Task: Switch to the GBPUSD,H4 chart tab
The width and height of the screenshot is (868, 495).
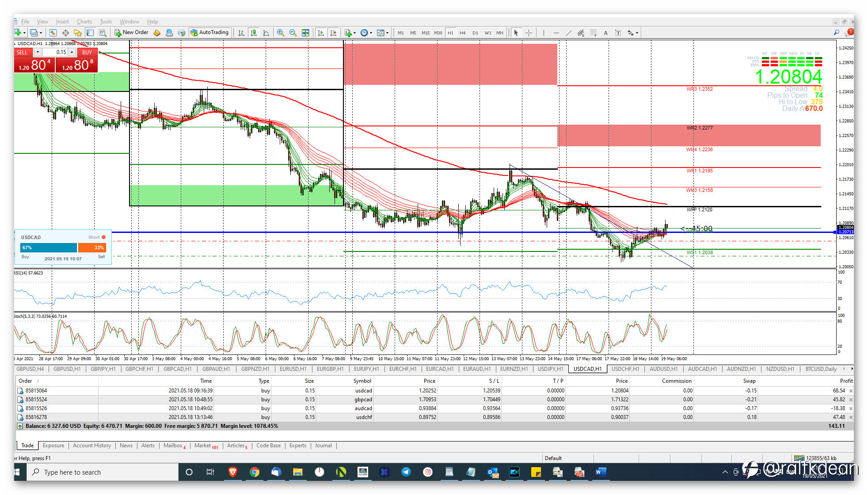Action: pyautogui.click(x=30, y=369)
